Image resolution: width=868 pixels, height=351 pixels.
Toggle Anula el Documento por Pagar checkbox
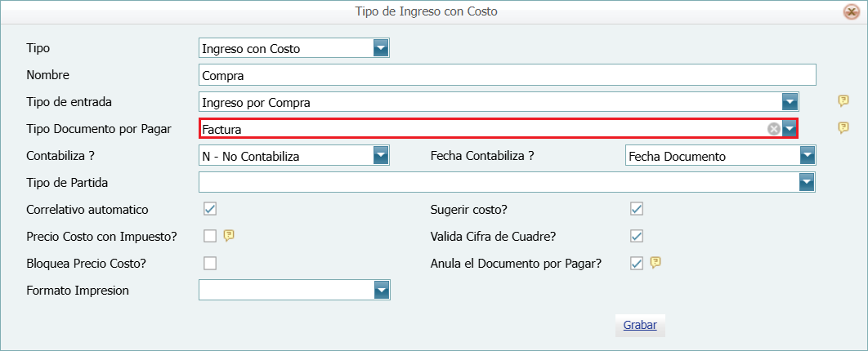(x=637, y=263)
